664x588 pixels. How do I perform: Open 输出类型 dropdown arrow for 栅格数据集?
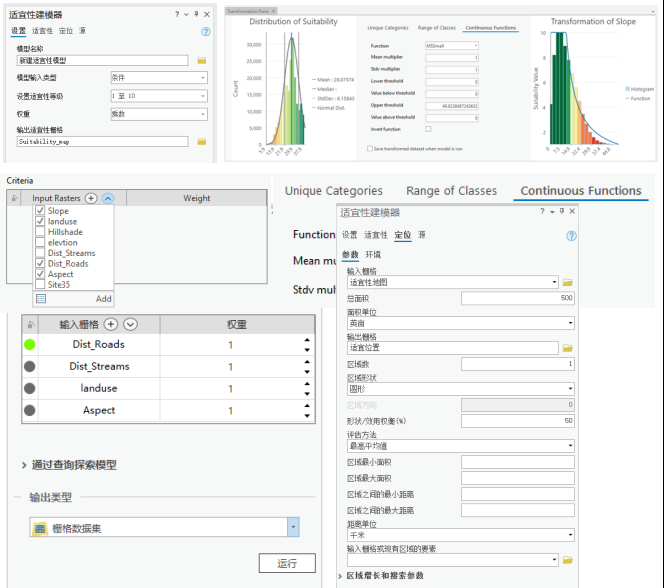point(293,527)
